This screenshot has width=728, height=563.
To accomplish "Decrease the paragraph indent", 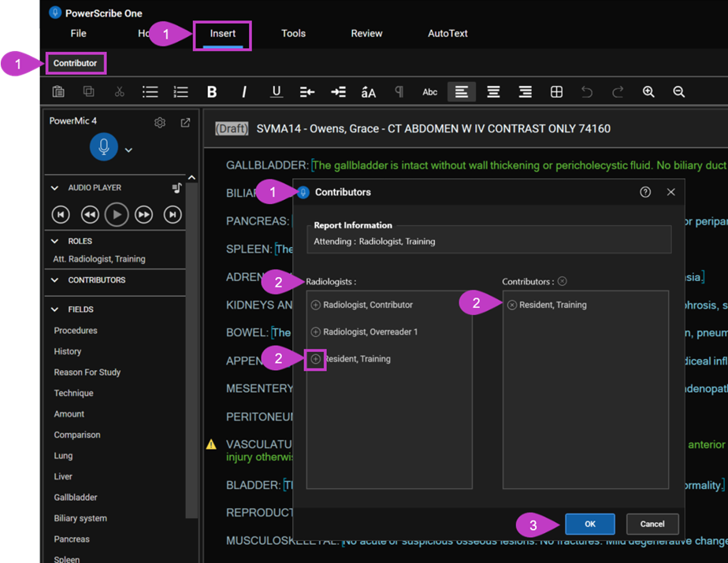I will (x=307, y=92).
